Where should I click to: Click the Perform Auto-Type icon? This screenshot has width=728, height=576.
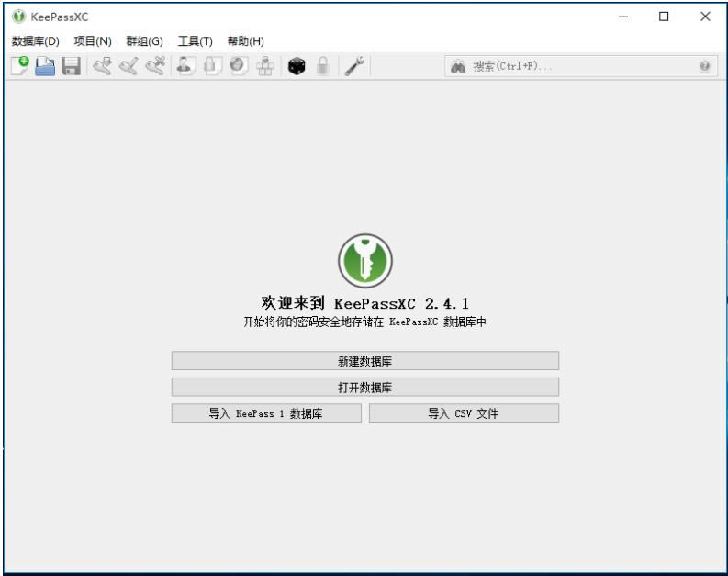[x=264, y=66]
